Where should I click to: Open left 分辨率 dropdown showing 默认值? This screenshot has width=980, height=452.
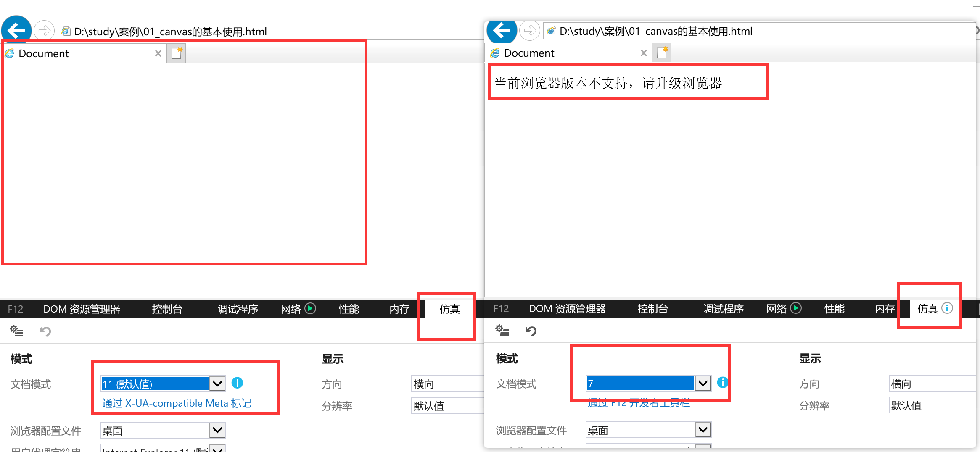447,405
